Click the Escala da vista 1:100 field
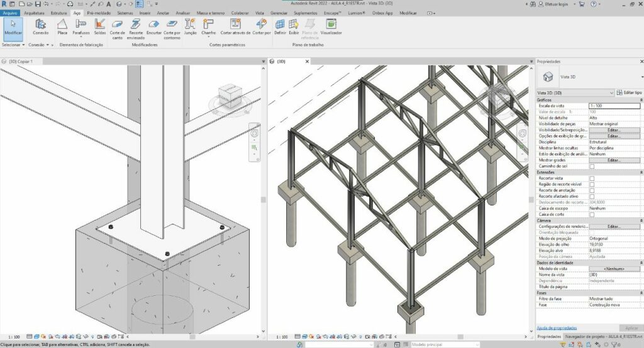 pyautogui.click(x=614, y=106)
